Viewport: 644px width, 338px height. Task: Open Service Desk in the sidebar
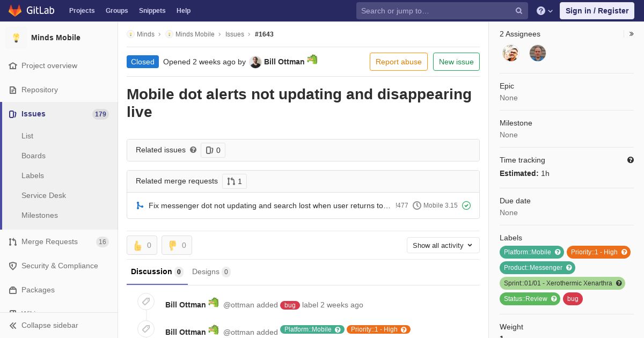point(43,195)
